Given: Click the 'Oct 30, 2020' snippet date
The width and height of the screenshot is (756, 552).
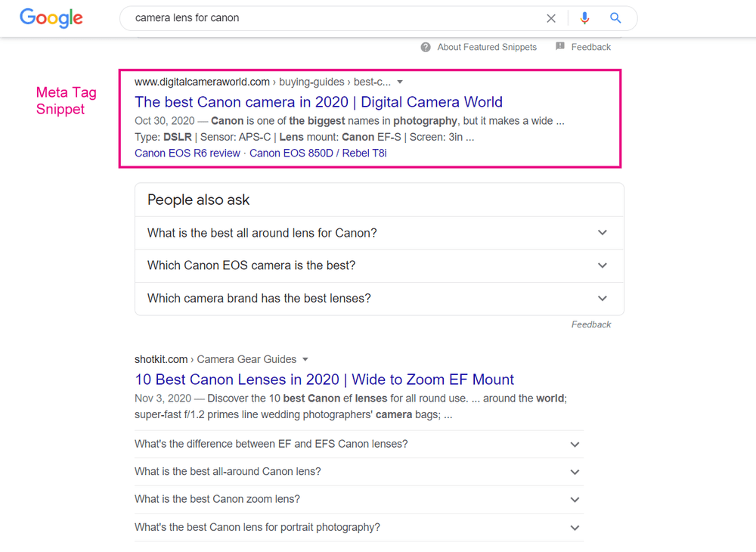Looking at the screenshot, I should coord(164,121).
